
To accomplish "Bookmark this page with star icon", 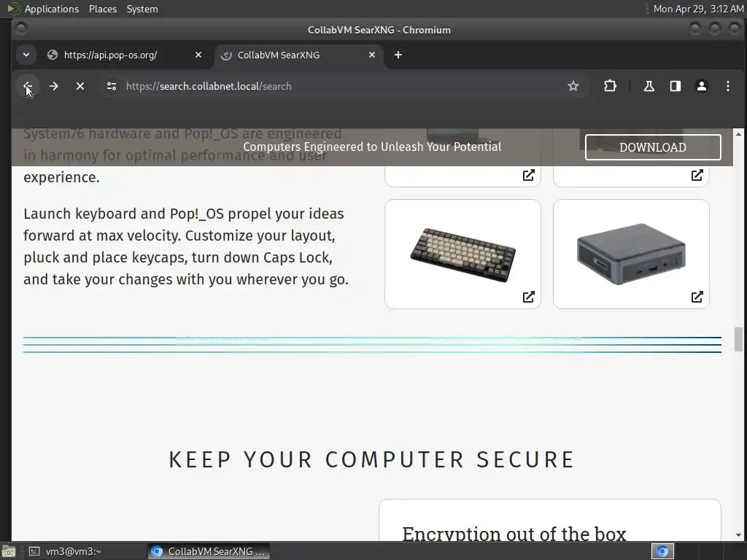I will coord(573,86).
